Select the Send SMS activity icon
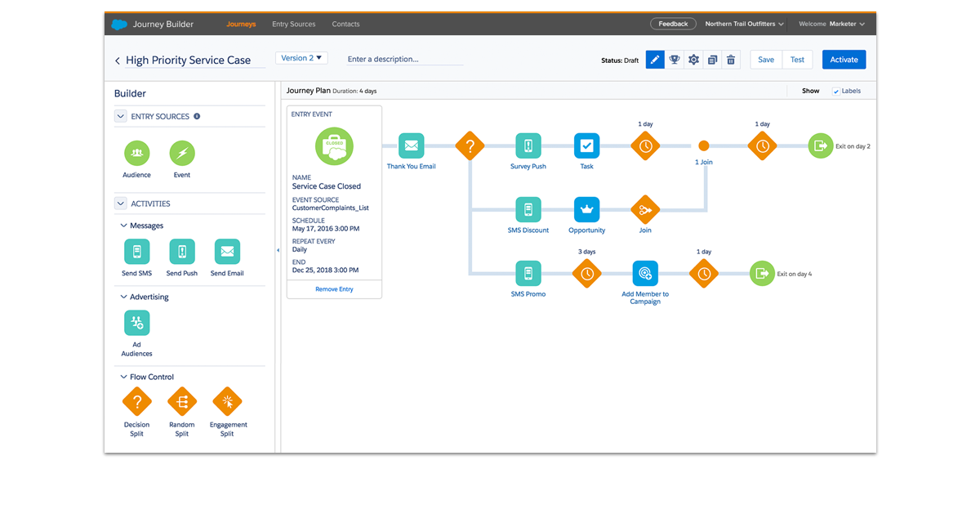The height and width of the screenshot is (523, 980). [x=136, y=252]
